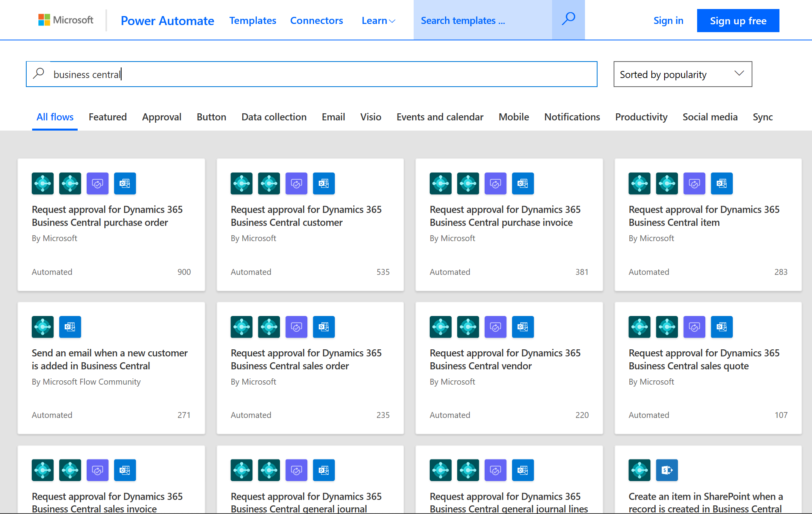The height and width of the screenshot is (514, 812).
Task: Click the Sign in link
Action: (x=668, y=21)
